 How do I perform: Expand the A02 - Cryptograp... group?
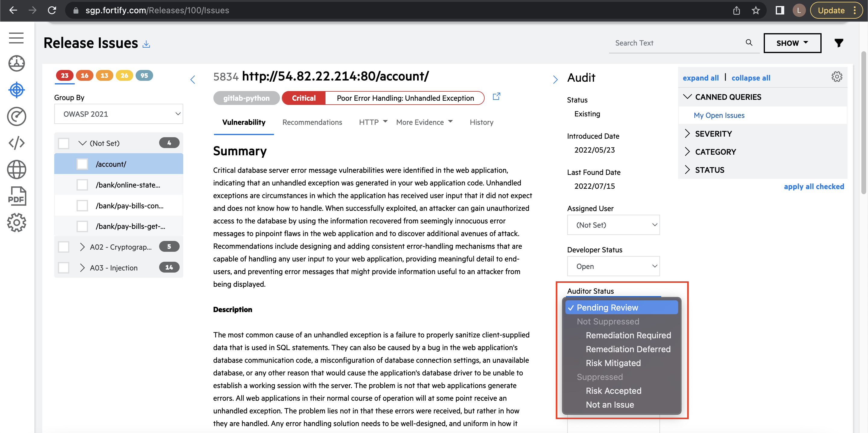tap(82, 247)
